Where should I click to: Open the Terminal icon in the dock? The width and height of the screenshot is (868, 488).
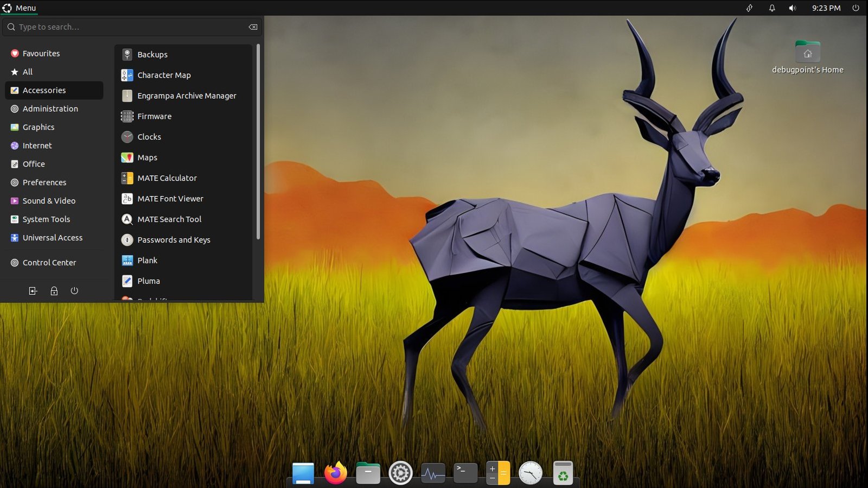coord(465,473)
